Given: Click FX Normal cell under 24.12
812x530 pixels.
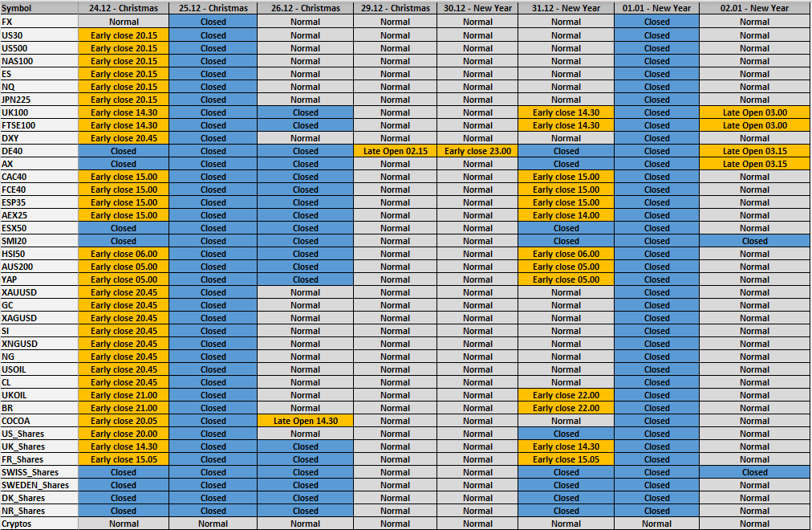Looking at the screenshot, I should 124,22.
